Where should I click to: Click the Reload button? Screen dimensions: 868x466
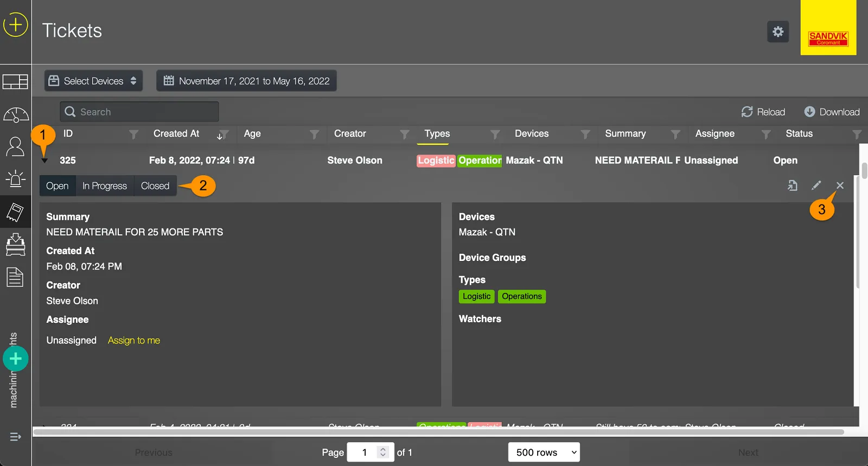(763, 112)
